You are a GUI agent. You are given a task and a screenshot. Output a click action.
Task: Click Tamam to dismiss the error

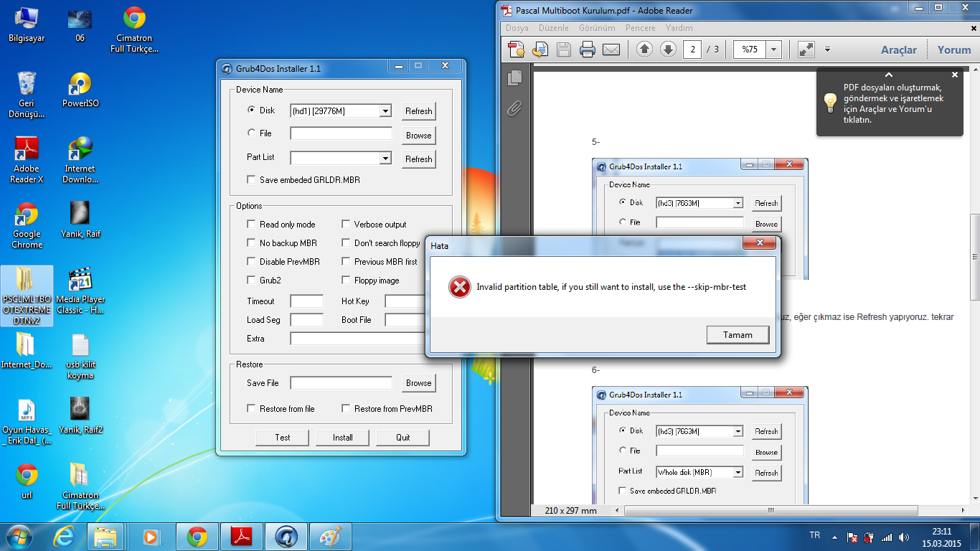click(x=738, y=335)
